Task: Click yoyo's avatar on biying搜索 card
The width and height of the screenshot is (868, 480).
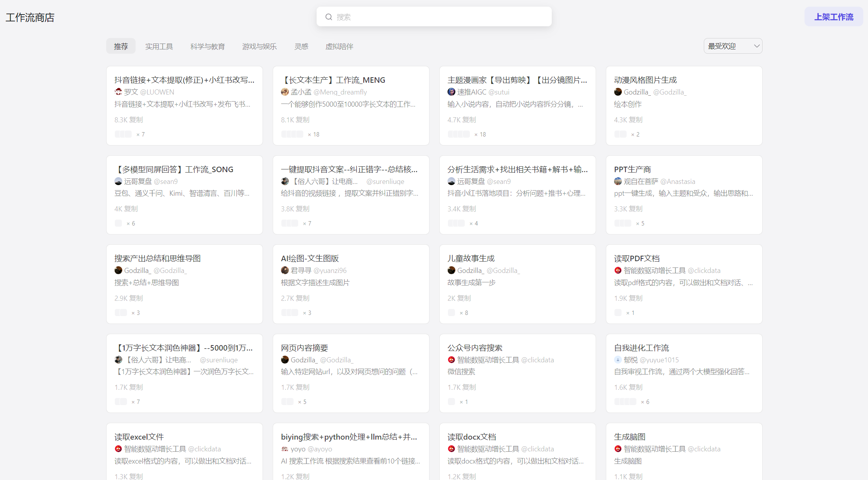Action: [x=285, y=449]
